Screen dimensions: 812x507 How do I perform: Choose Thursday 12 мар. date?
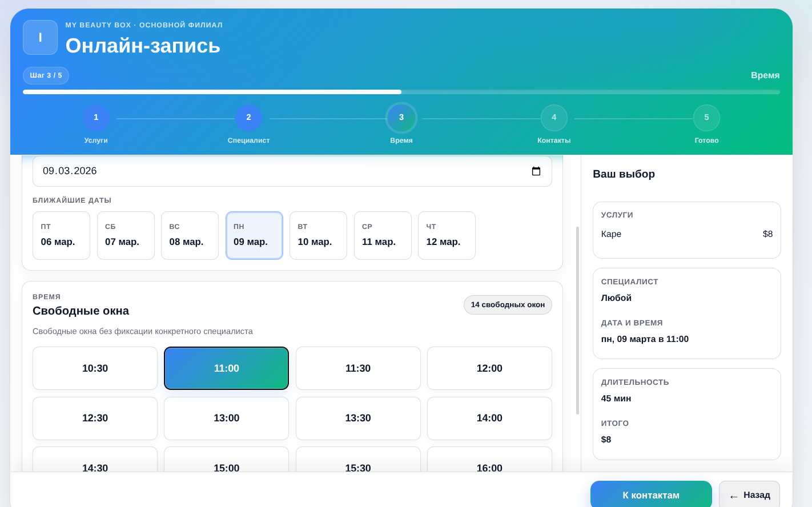[447, 235]
